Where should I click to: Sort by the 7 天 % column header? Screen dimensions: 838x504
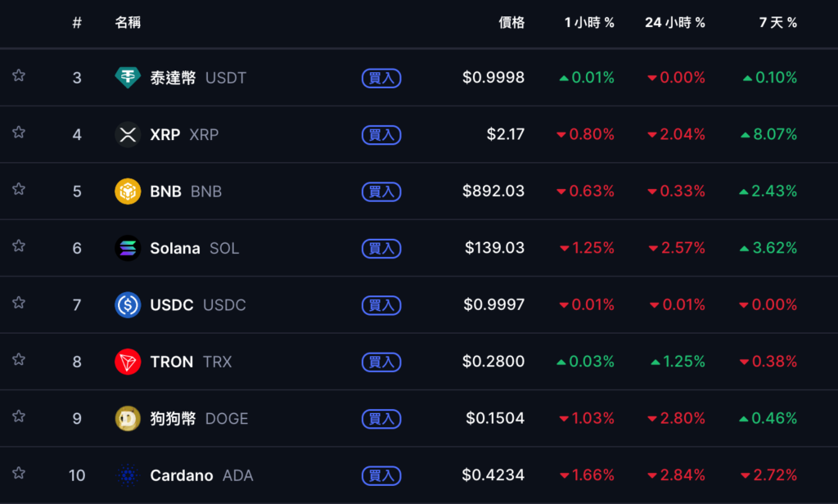coord(777,23)
